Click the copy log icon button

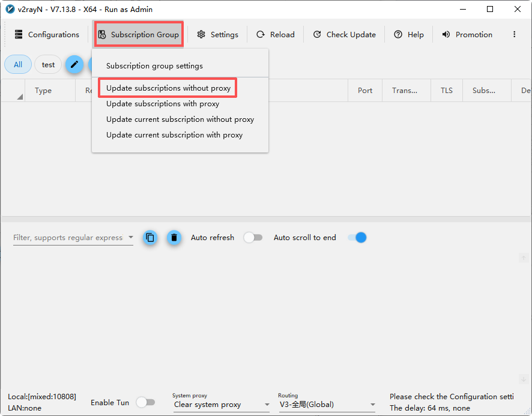coord(150,238)
